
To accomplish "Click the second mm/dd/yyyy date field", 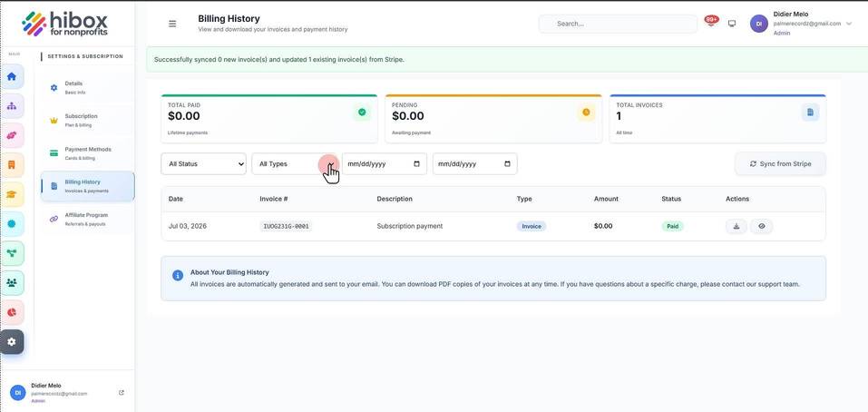I will coord(475,164).
